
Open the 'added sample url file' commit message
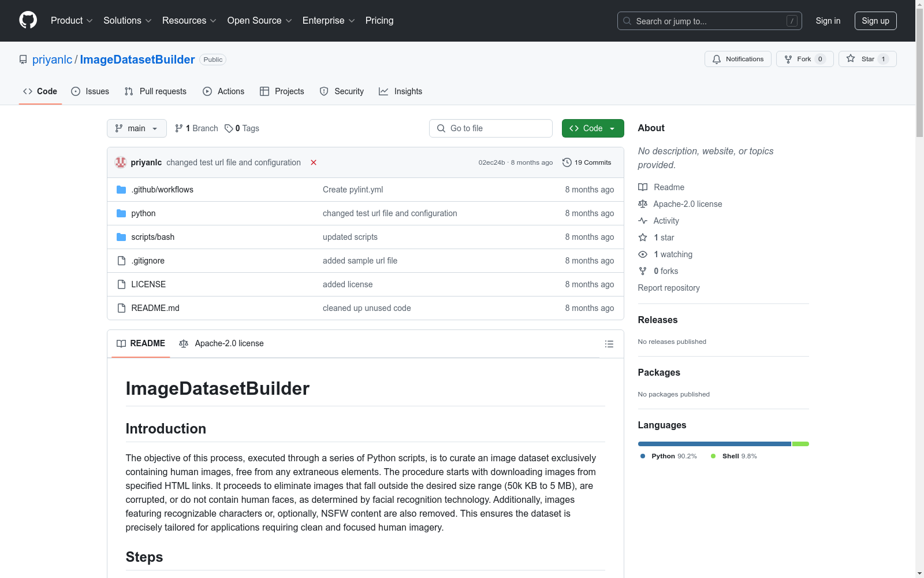tap(360, 261)
